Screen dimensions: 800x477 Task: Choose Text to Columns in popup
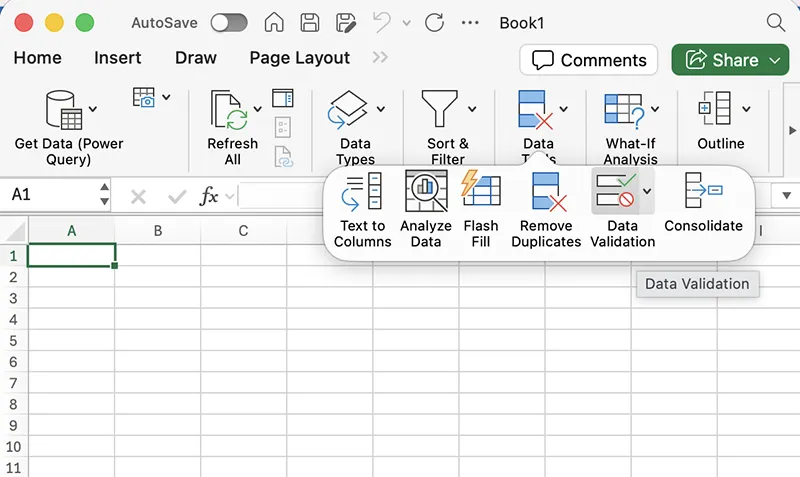pos(362,211)
